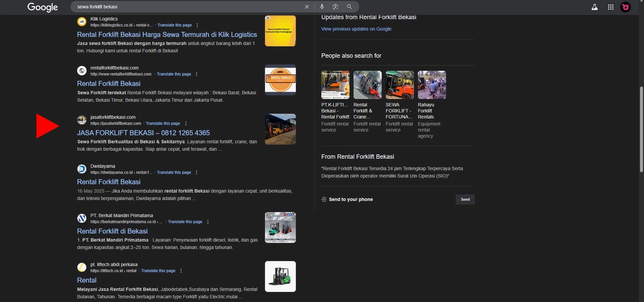Open rentalforkliftbekasi.com orange logo thumbnail

tap(280, 80)
